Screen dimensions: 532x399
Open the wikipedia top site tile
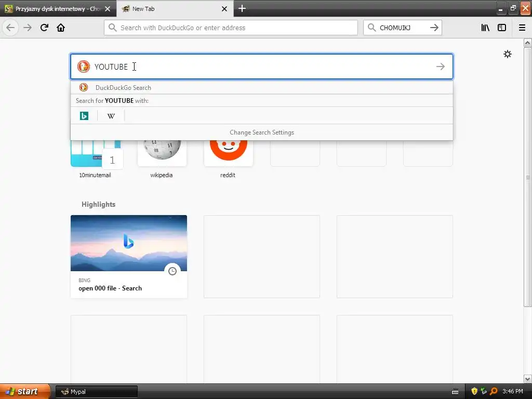click(x=162, y=153)
